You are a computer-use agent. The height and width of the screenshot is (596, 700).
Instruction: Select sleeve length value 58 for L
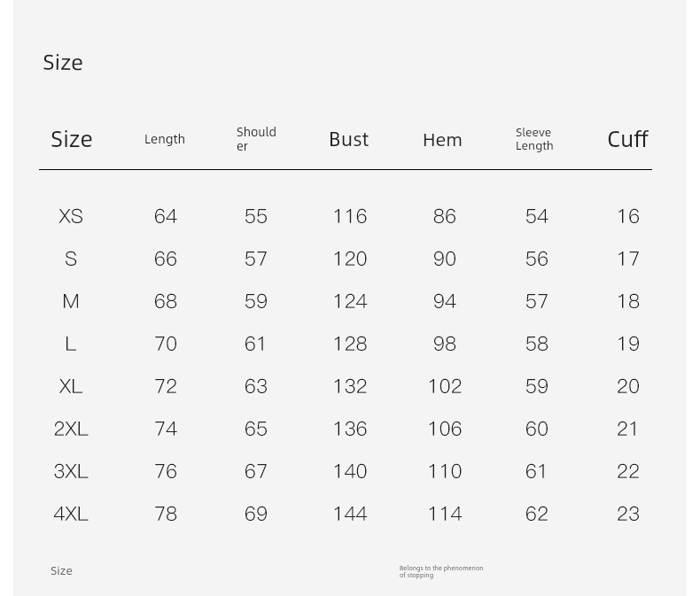point(537,344)
